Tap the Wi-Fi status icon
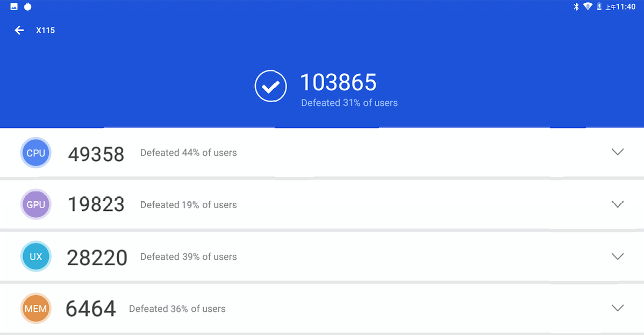The width and height of the screenshot is (644, 335). pos(588,6)
